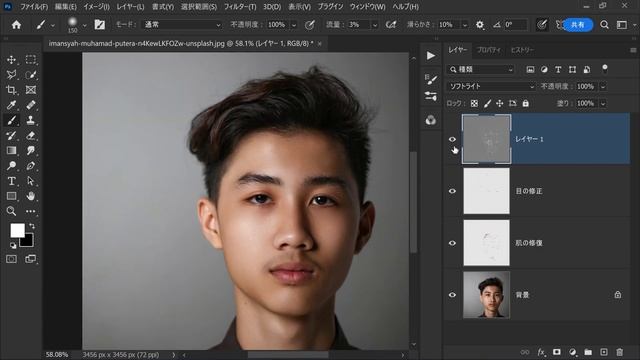640x360 pixels.
Task: Select the Rectangular Marquee tool
Action: [31, 60]
